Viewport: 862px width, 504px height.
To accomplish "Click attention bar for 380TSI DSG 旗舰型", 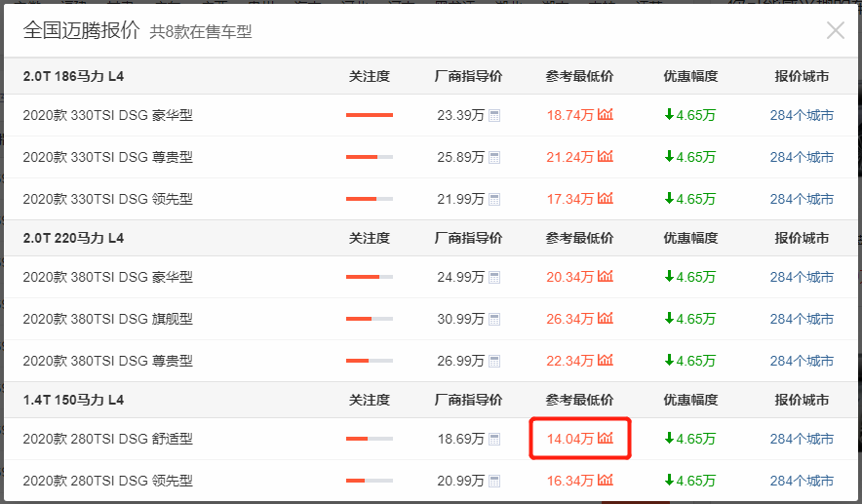I will pyautogui.click(x=370, y=319).
